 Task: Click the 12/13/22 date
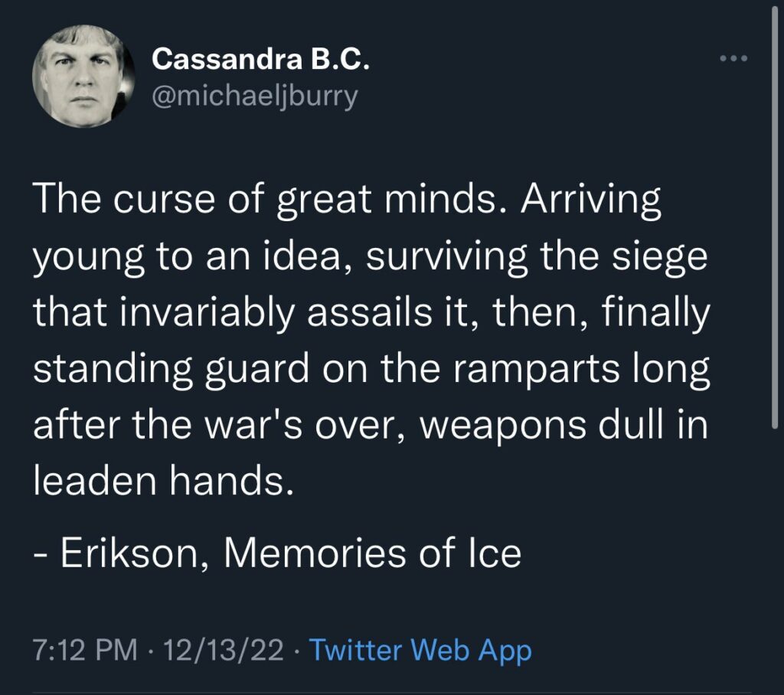click(216, 651)
